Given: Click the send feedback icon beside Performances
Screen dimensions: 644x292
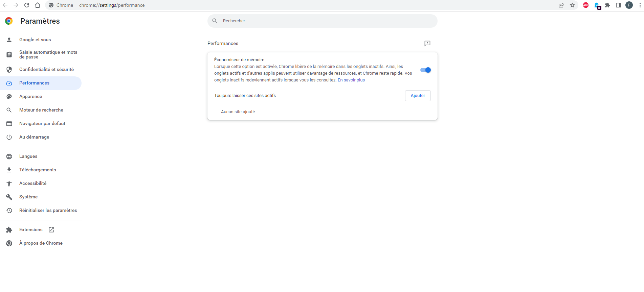Looking at the screenshot, I should pyautogui.click(x=427, y=43).
